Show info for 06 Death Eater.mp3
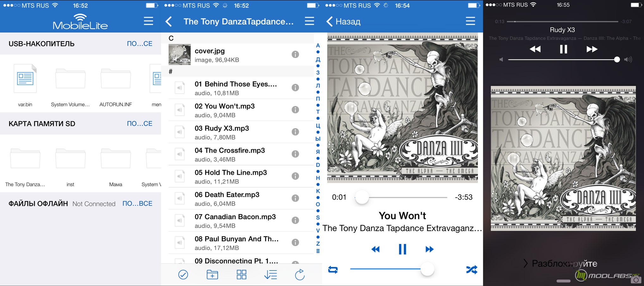This screenshot has width=644, height=286. [x=295, y=198]
